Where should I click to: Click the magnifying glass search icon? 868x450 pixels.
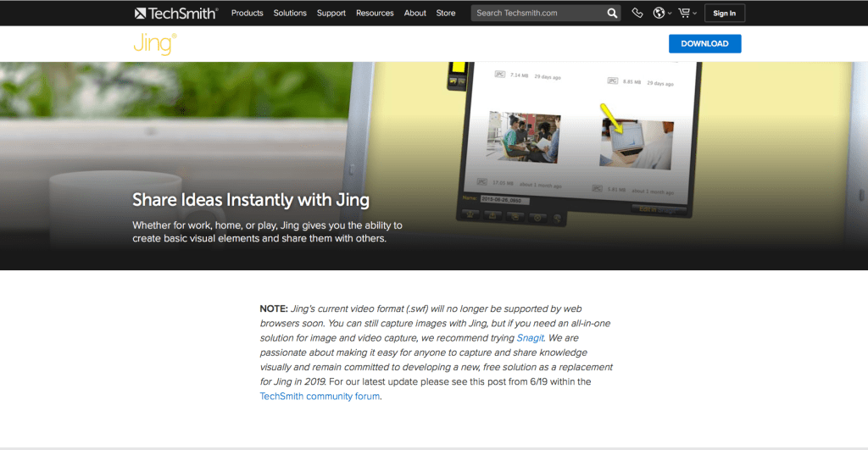(613, 13)
